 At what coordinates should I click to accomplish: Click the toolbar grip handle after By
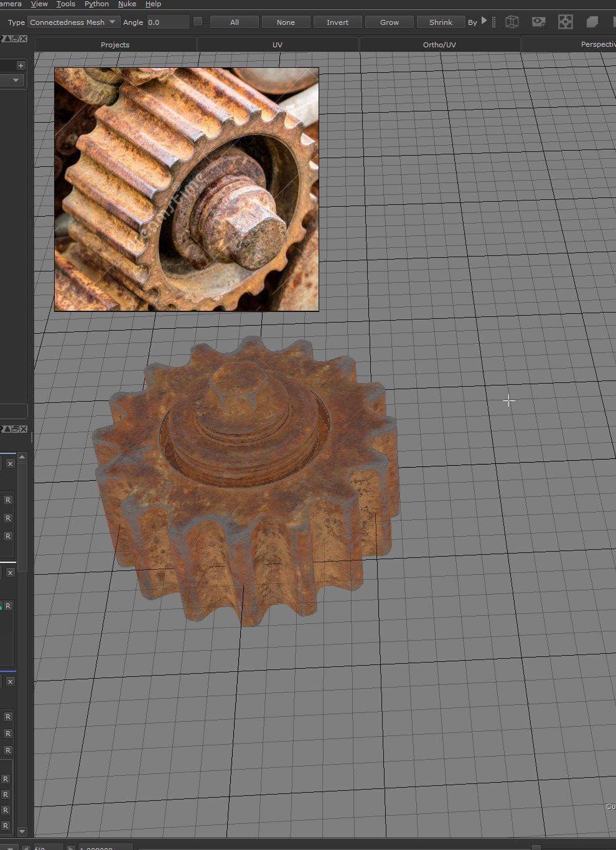click(x=494, y=22)
